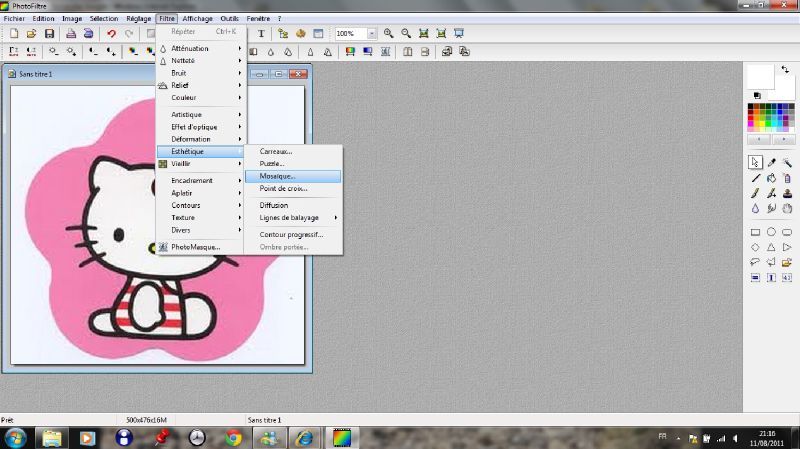
Task: Expand the Texture submenu
Action: (202, 218)
